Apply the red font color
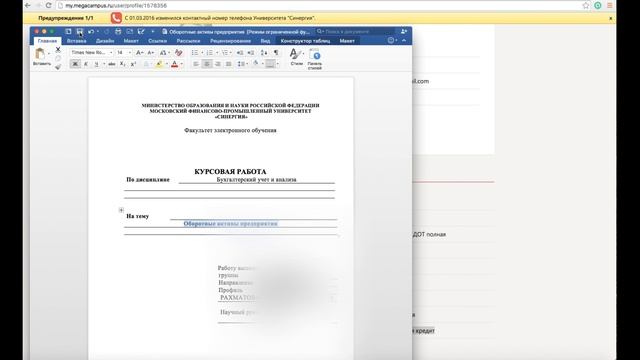Image resolution: width=640 pixels, height=360 pixels. click(x=175, y=64)
